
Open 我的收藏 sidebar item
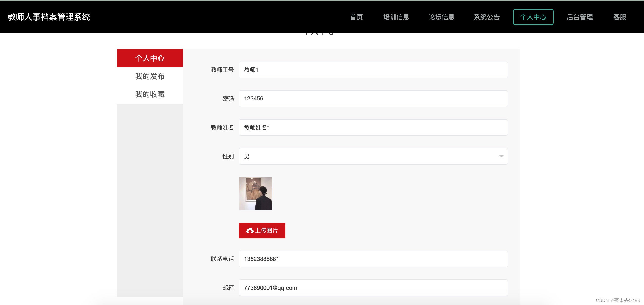(150, 94)
